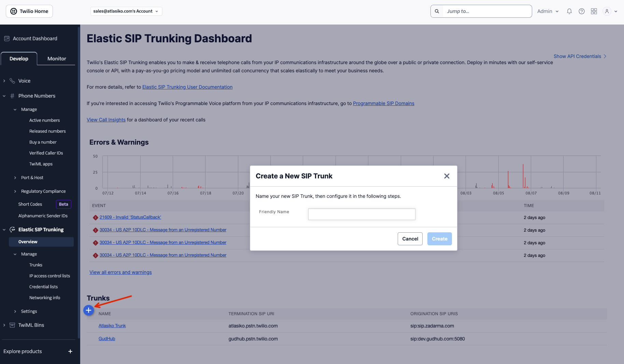Image resolution: width=624 pixels, height=364 pixels.
Task: Open the GudHub trunk link
Action: click(107, 339)
